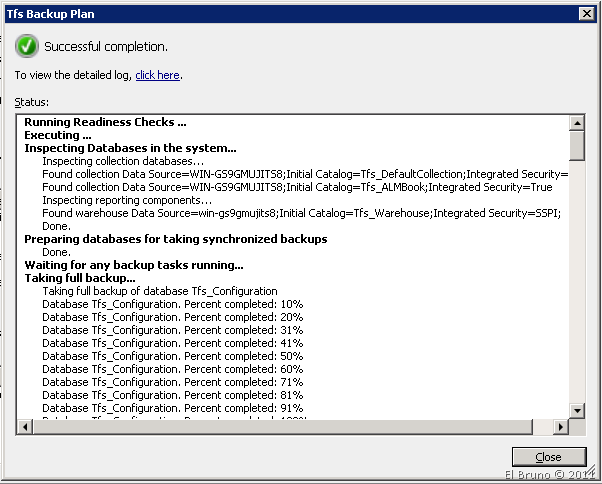Viewport: 602px width, 484px height.
Task: Select the 'Running Readiness Checks ...' log line
Action: pyautogui.click(x=105, y=123)
